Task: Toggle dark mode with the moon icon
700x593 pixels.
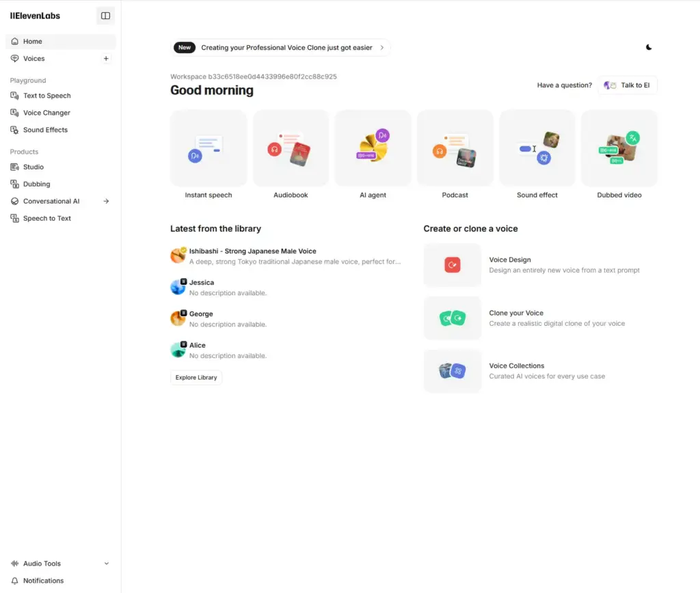Action: [x=649, y=47]
